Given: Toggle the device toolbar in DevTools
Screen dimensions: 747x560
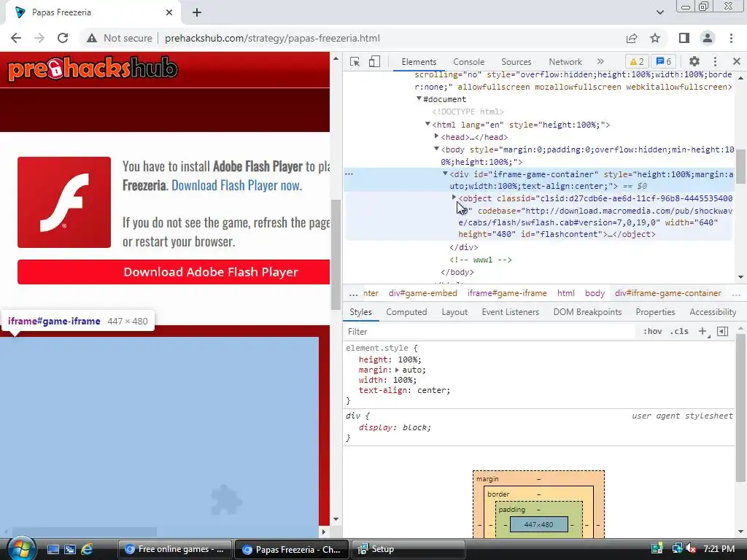Looking at the screenshot, I should [374, 61].
